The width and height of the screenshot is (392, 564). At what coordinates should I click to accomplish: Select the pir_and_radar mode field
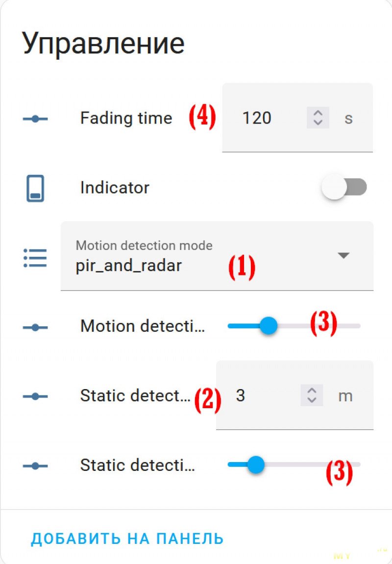coord(217,256)
